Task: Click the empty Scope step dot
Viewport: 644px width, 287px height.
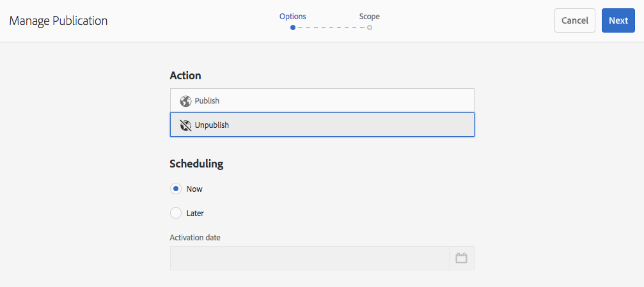Action: tap(370, 27)
